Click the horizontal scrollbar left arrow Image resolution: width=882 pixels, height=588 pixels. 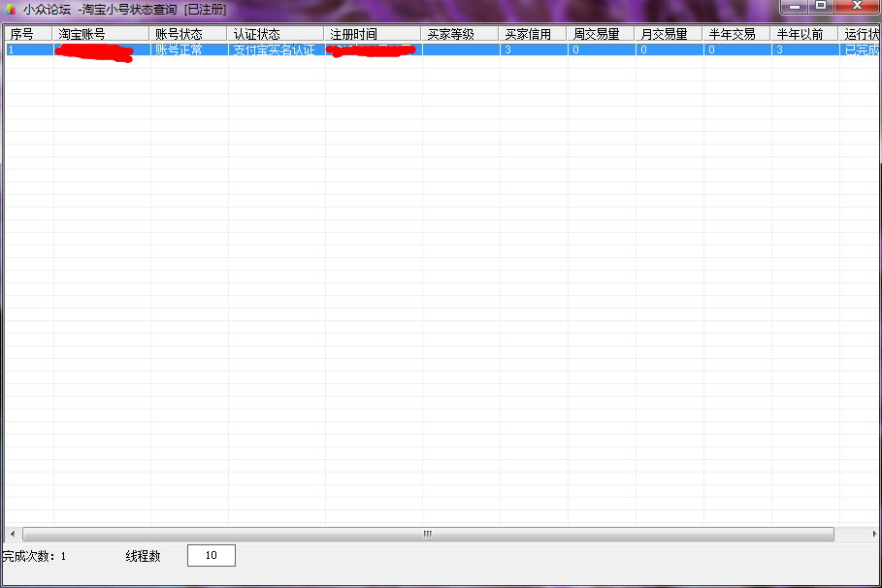coord(12,534)
